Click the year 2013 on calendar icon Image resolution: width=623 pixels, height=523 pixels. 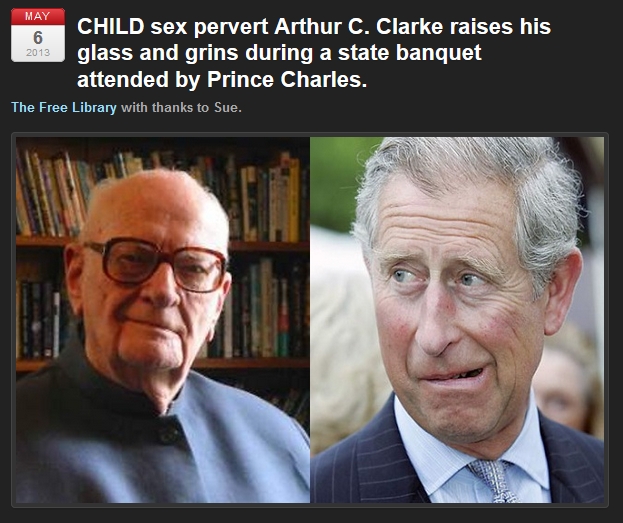[38, 52]
